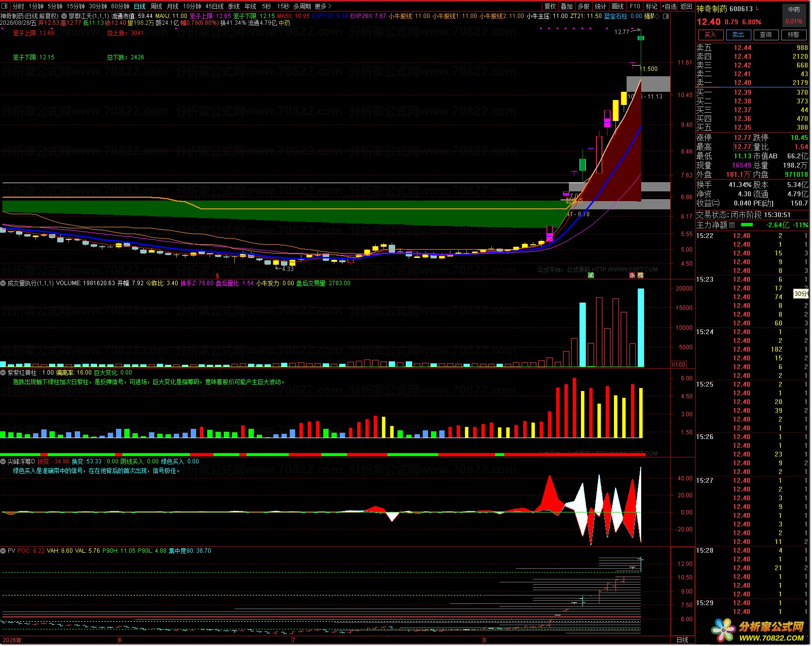Toggle the left panel layout icon

point(5,6)
